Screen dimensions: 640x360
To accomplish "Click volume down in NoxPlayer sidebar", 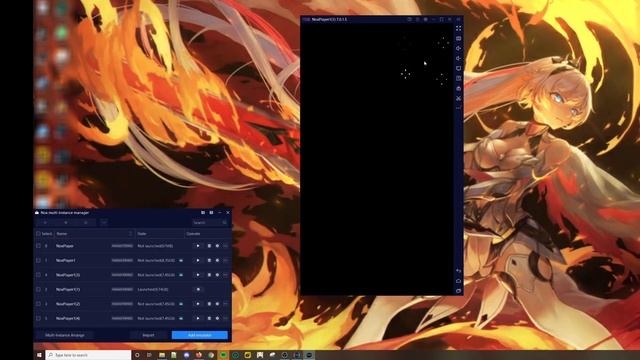I will 458,58.
